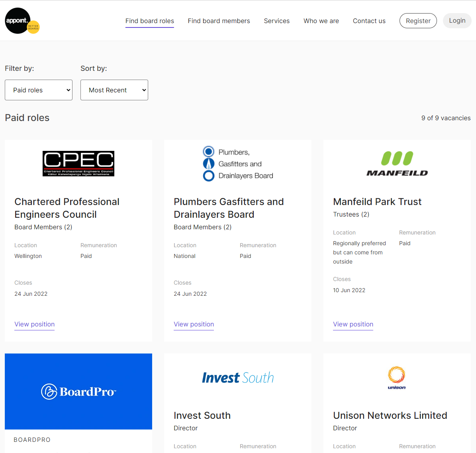Click the Unison Networks Limited heading

[390, 415]
